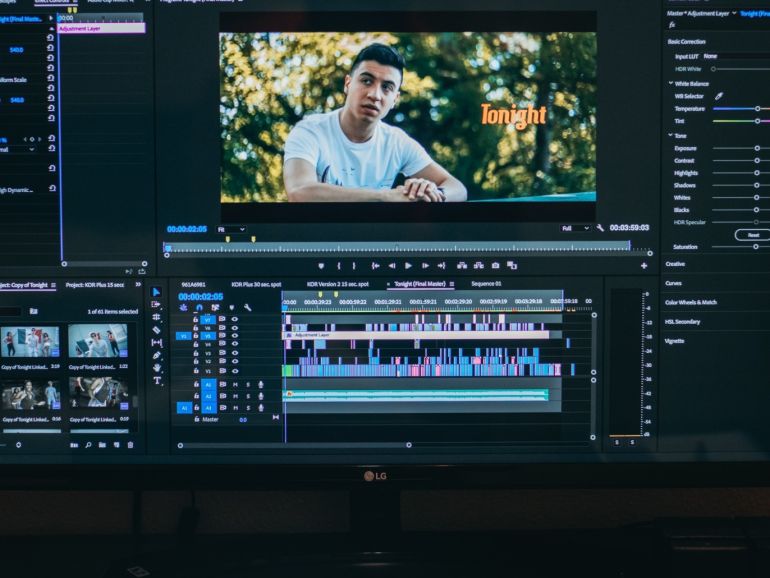Select the Selection arrow tool
The height and width of the screenshot is (578, 770).
pyautogui.click(x=156, y=292)
